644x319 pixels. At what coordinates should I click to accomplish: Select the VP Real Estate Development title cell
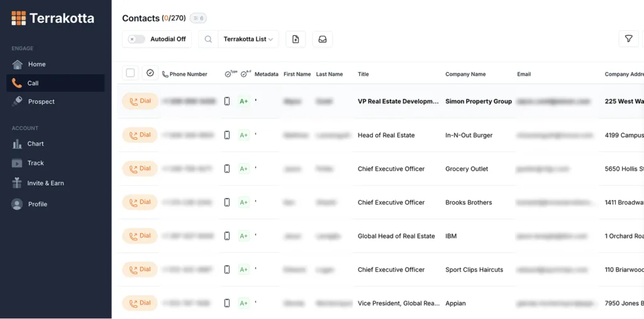(x=398, y=101)
